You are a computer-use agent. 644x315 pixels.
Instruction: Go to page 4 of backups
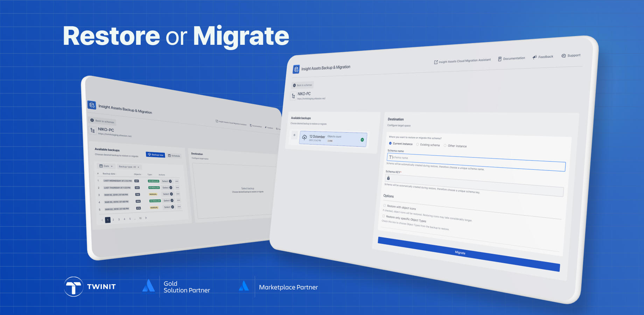[x=124, y=219]
